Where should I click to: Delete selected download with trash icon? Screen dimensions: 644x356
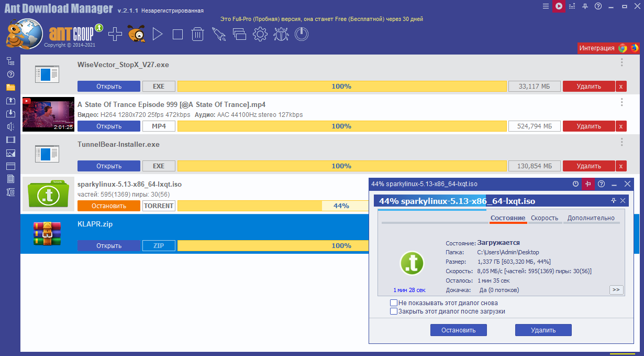click(x=197, y=34)
